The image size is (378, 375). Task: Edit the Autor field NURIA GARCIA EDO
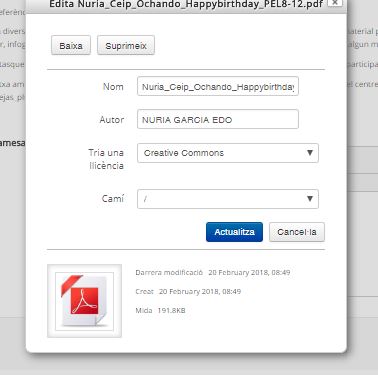click(218, 119)
